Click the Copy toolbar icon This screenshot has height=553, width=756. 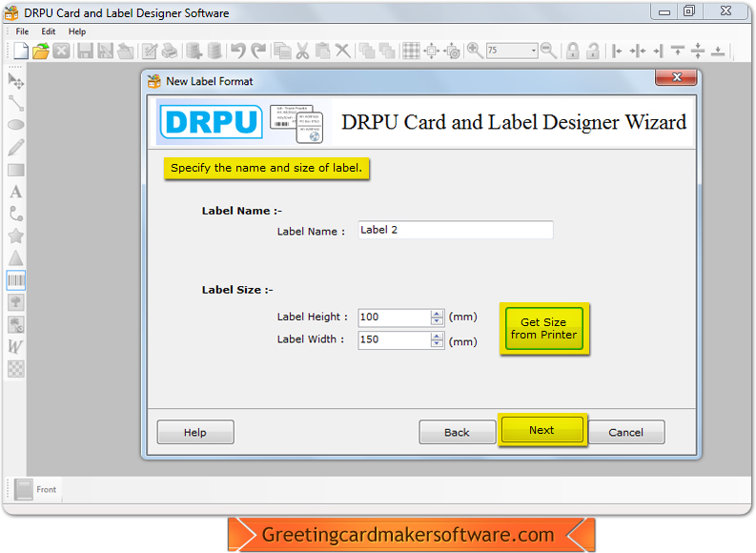(x=282, y=51)
